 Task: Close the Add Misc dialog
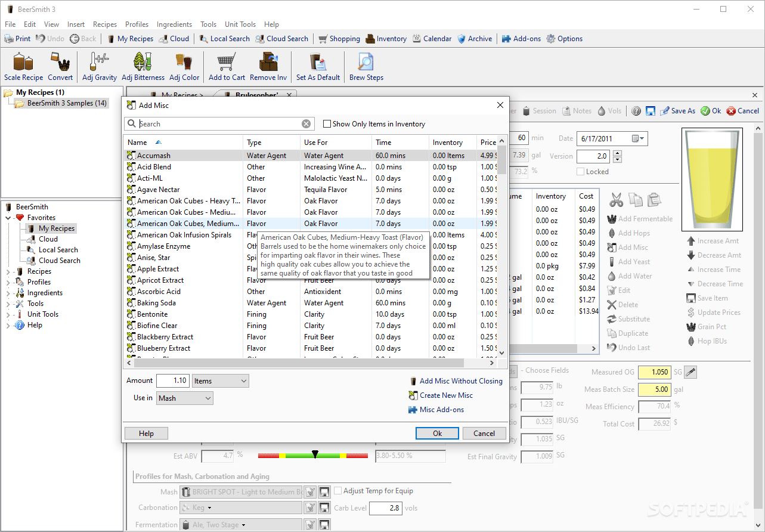500,105
